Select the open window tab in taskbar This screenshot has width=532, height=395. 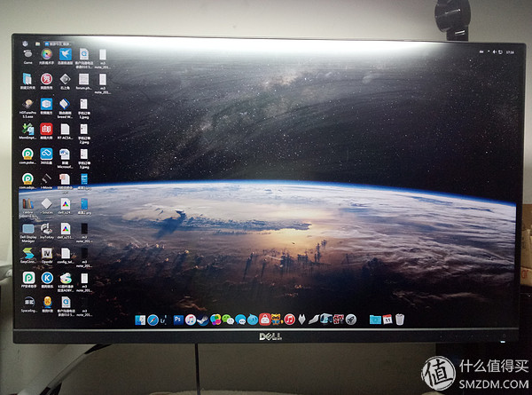58,43
